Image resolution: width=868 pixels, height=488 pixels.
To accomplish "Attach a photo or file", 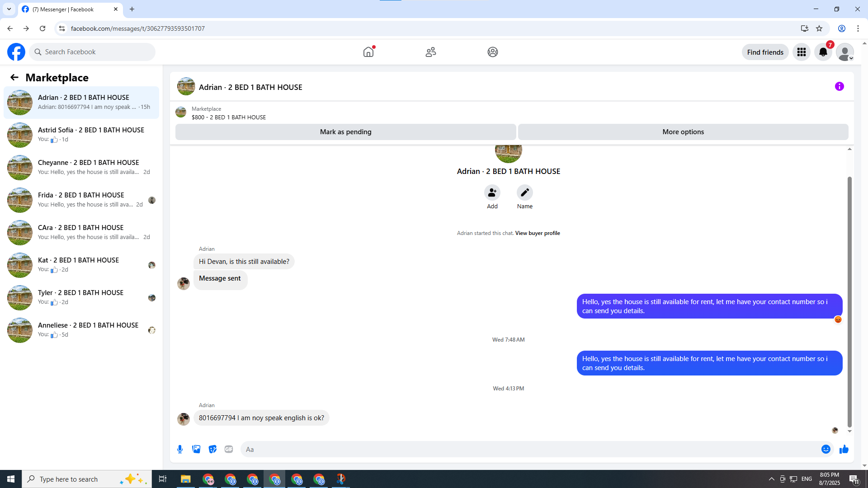I will [x=196, y=449].
